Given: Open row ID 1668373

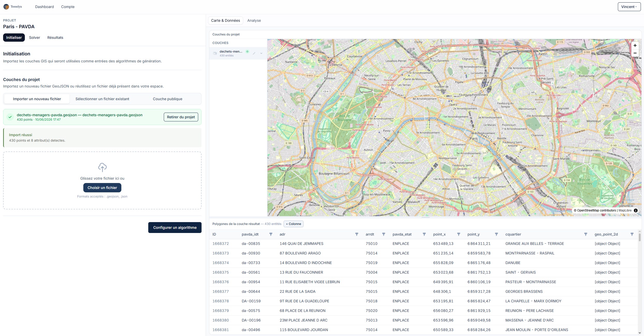Looking at the screenshot, I should (x=221, y=253).
